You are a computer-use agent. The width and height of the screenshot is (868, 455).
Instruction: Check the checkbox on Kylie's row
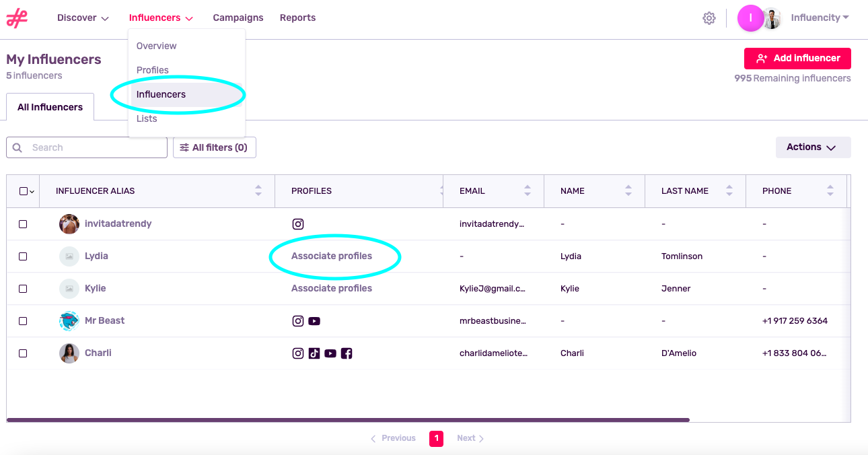(x=23, y=288)
